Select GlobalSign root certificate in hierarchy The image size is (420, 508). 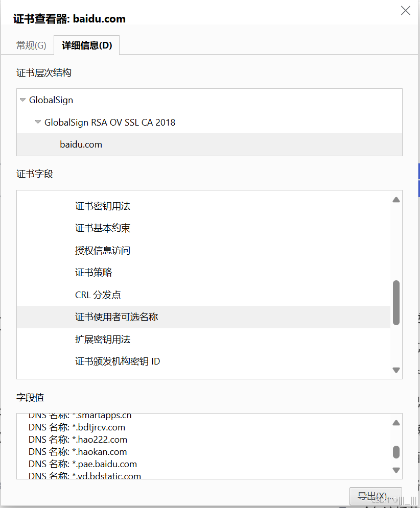[51, 100]
